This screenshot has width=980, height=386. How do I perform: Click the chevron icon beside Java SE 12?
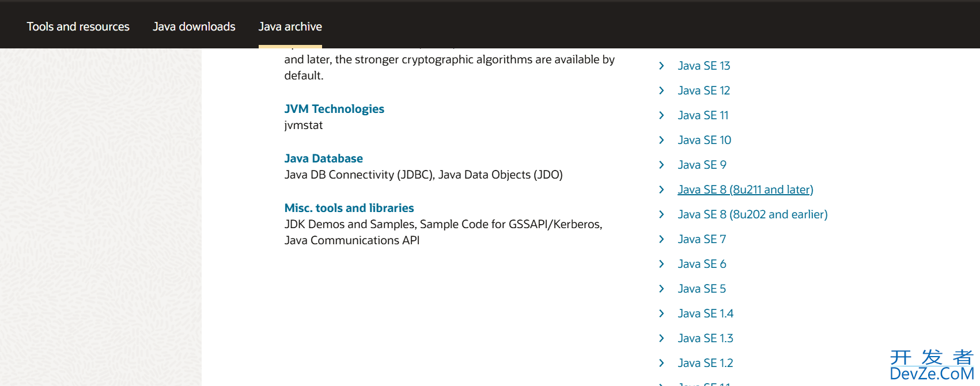[x=661, y=90]
